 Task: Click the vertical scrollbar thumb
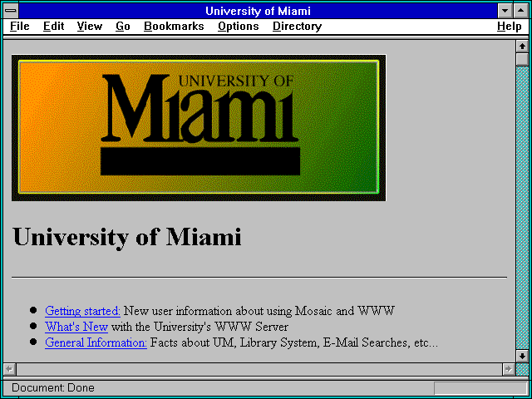pyautogui.click(x=522, y=59)
